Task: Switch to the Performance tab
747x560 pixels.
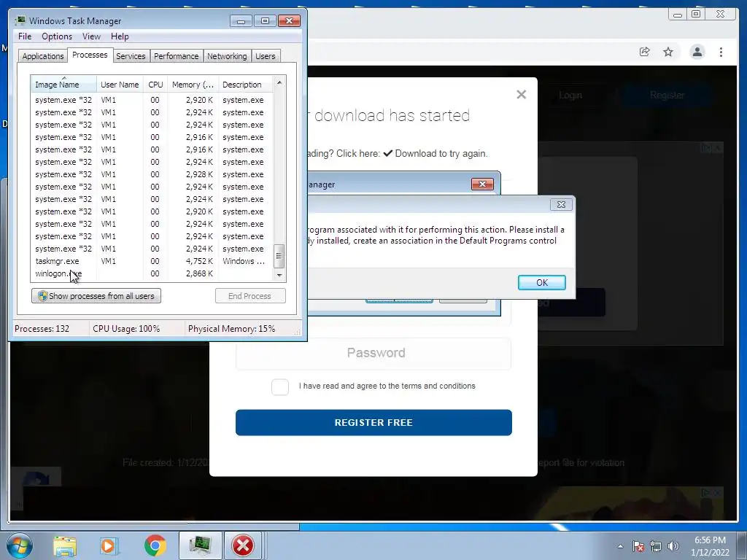Action: tap(177, 56)
